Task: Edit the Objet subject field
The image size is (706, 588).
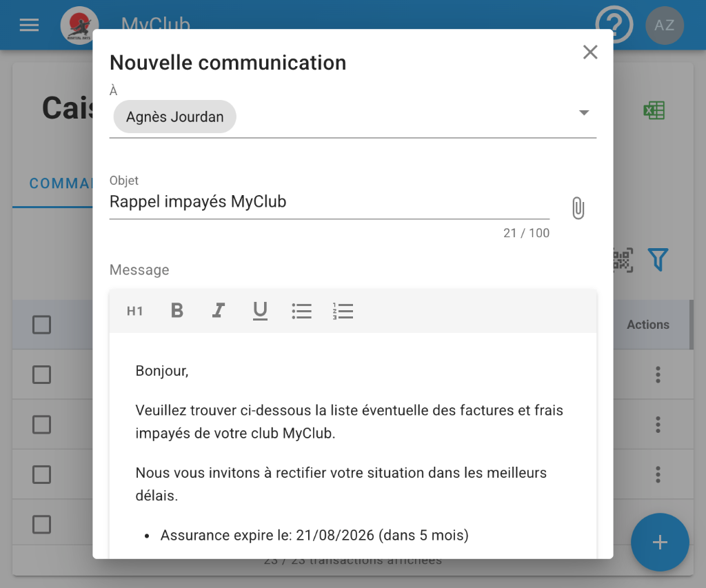Action: tap(329, 202)
